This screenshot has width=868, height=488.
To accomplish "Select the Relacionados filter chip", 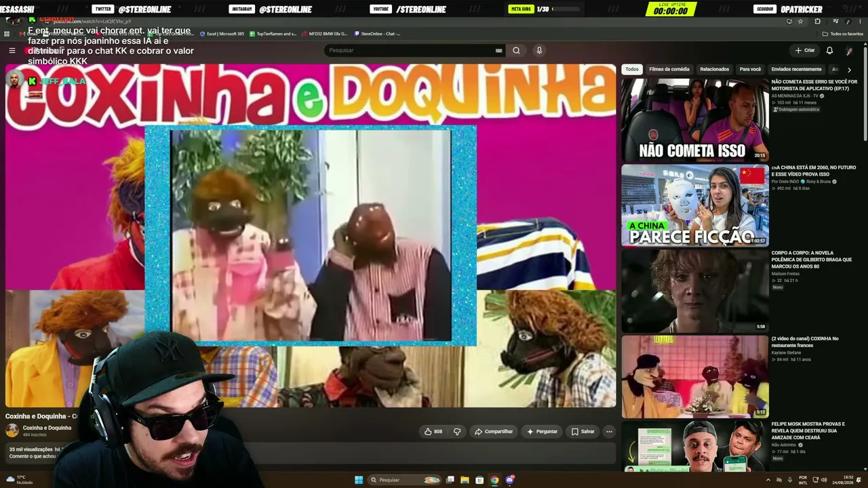I will coord(714,69).
